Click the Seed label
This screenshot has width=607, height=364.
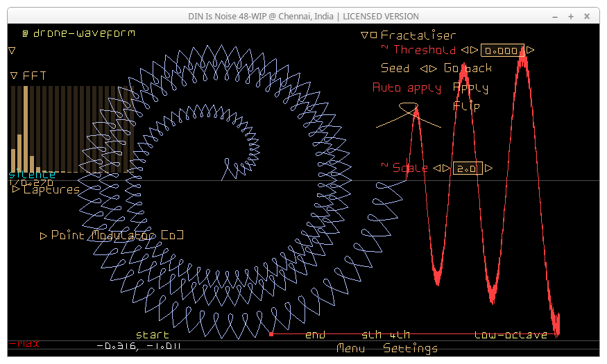(x=395, y=69)
